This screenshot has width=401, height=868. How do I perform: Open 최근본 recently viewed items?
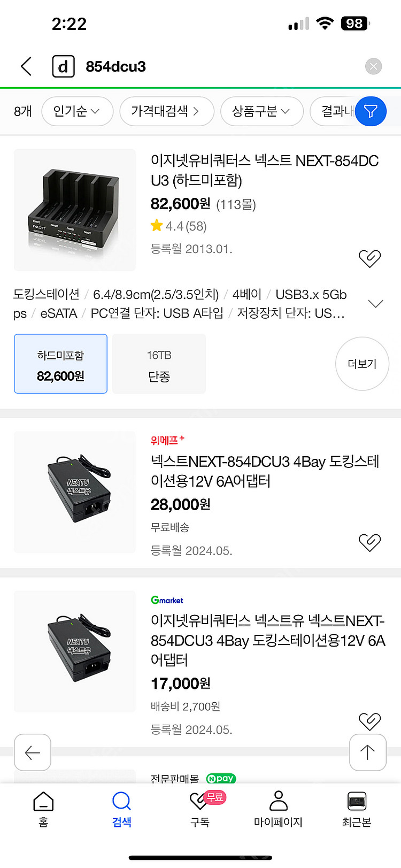pyautogui.click(x=357, y=809)
